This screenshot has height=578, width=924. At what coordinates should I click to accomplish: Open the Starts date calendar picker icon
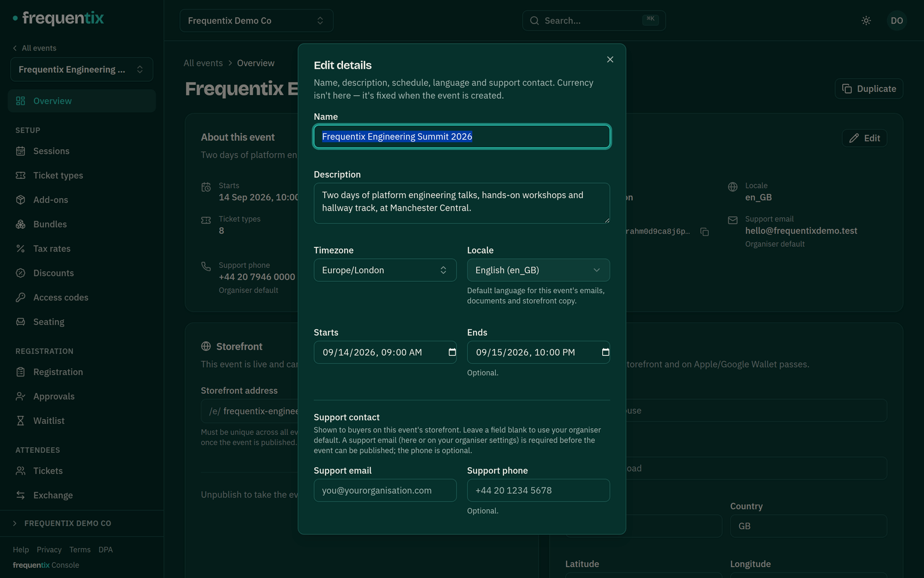point(452,352)
